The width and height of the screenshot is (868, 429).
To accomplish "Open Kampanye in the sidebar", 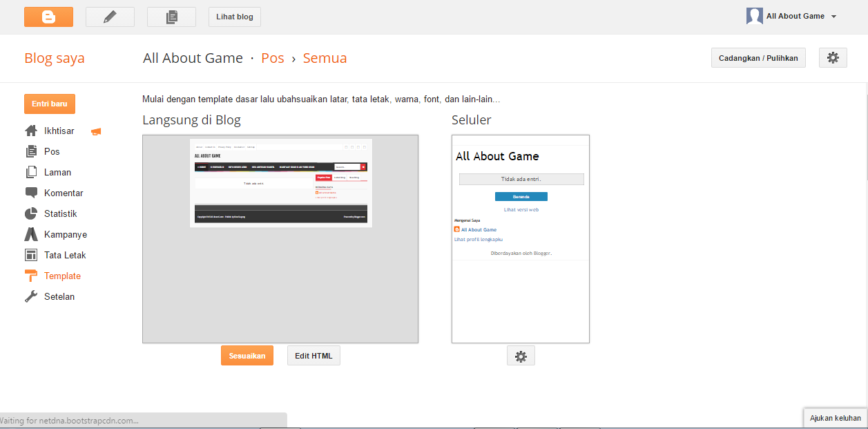I will (66, 234).
